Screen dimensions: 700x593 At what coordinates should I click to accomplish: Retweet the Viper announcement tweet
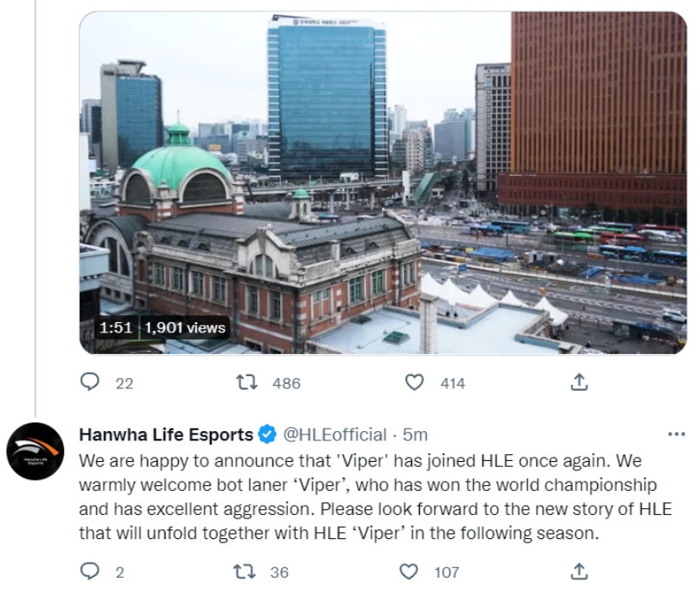tap(245, 571)
